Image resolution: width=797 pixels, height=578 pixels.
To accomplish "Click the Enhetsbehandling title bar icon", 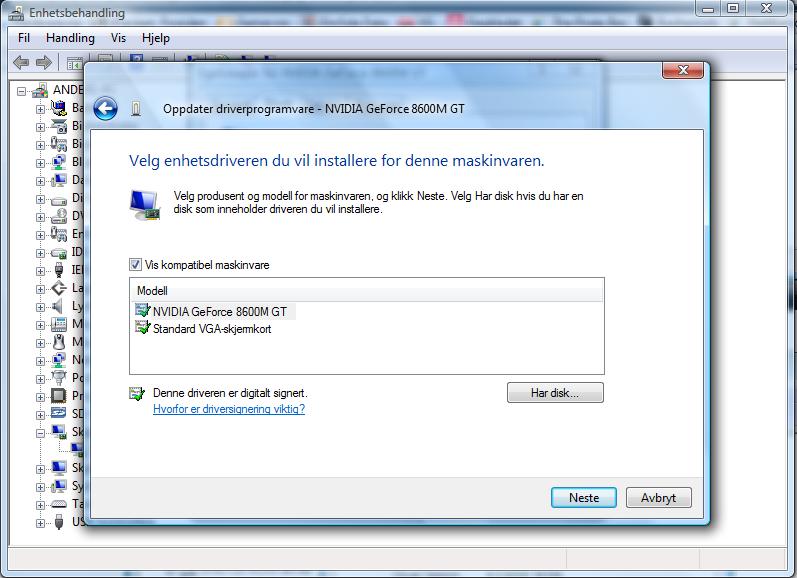I will [x=16, y=13].
